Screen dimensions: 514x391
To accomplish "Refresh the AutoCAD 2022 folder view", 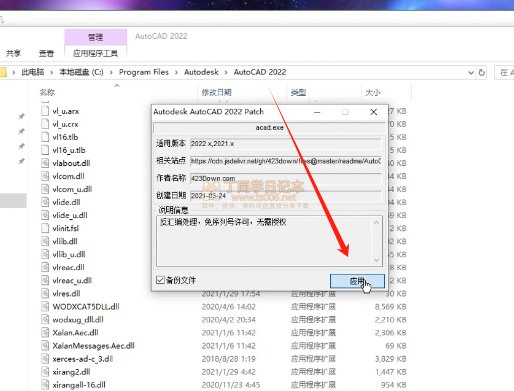I will [x=482, y=72].
